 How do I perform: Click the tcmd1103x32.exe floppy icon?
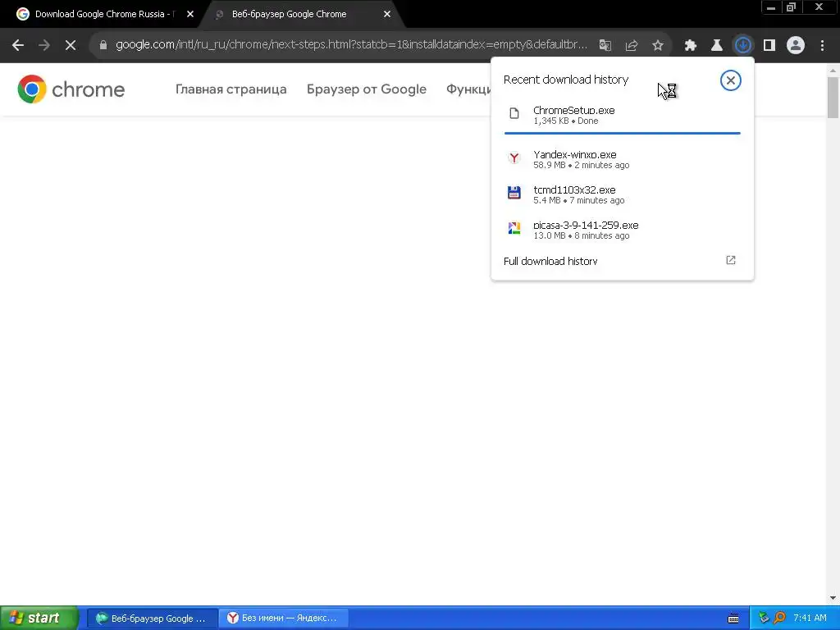click(x=514, y=193)
